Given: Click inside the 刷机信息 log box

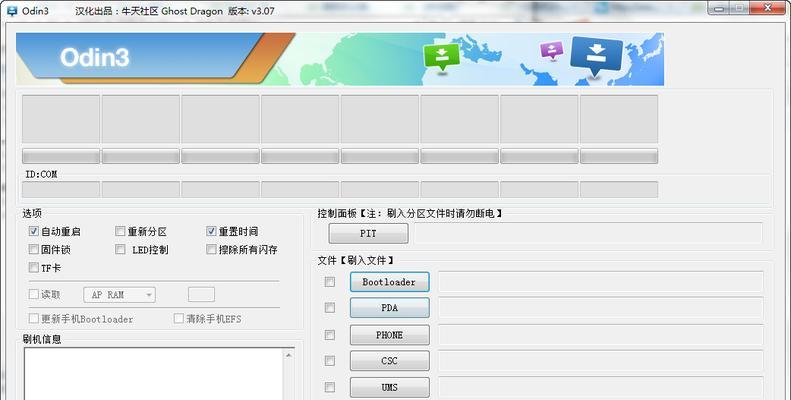Looking at the screenshot, I should click(x=154, y=374).
